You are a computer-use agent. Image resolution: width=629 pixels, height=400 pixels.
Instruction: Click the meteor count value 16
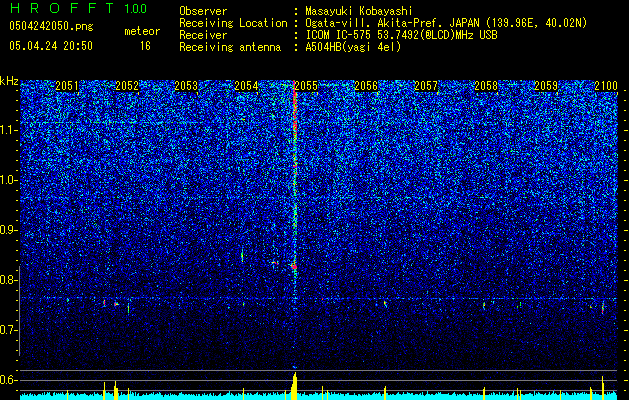pyautogui.click(x=145, y=46)
